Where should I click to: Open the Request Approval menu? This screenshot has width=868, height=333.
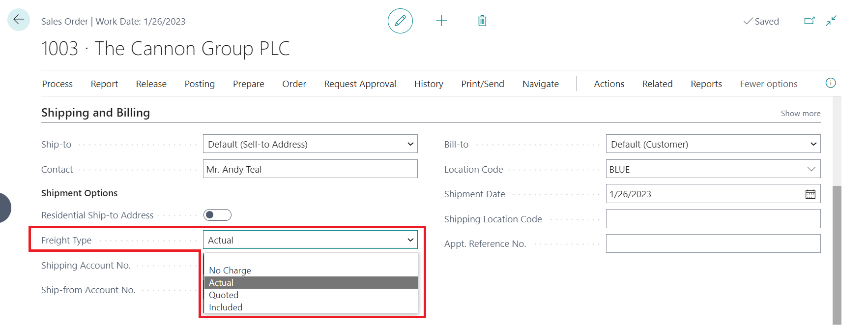(x=360, y=84)
